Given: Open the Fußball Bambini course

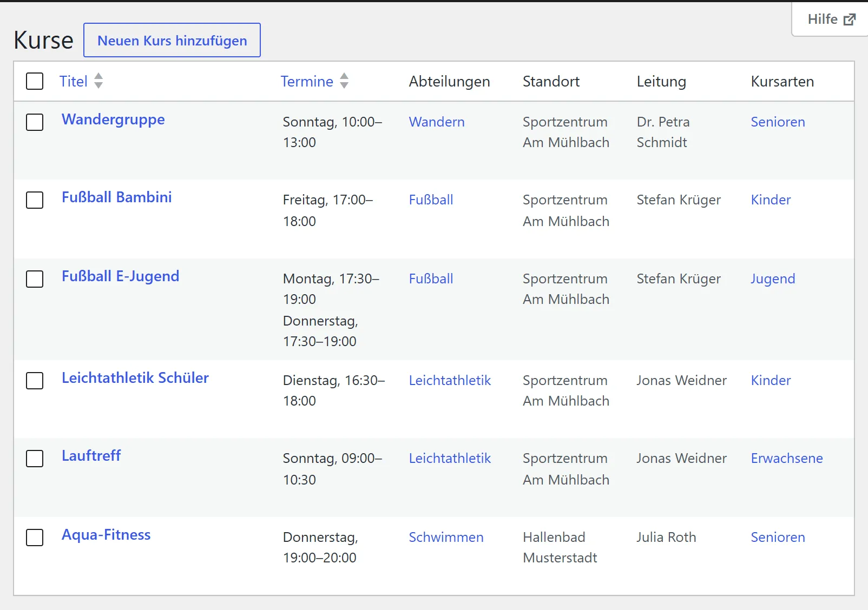Looking at the screenshot, I should (x=117, y=197).
